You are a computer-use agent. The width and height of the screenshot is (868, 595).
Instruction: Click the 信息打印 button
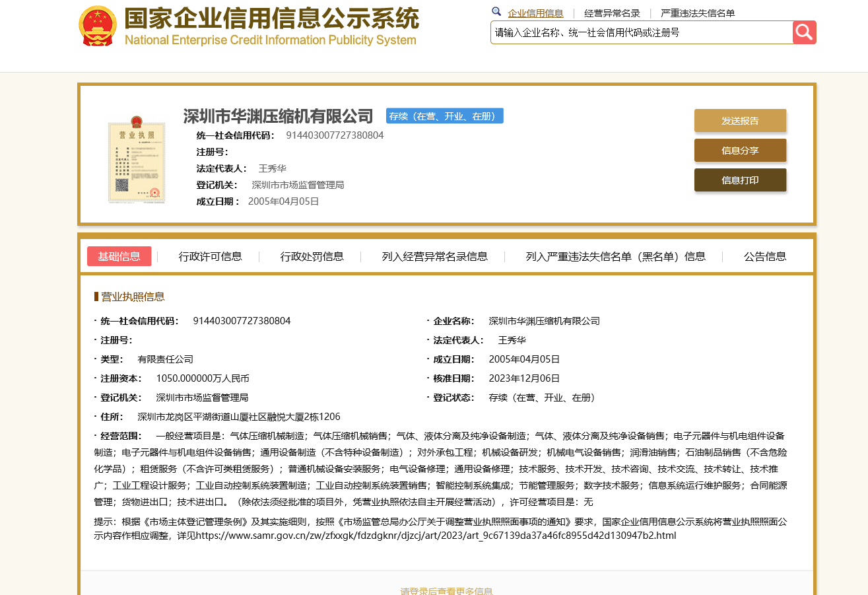click(740, 180)
